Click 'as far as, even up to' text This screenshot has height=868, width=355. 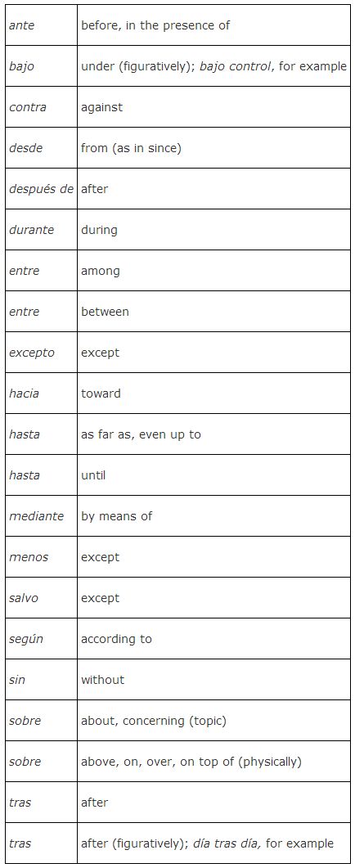tap(141, 434)
